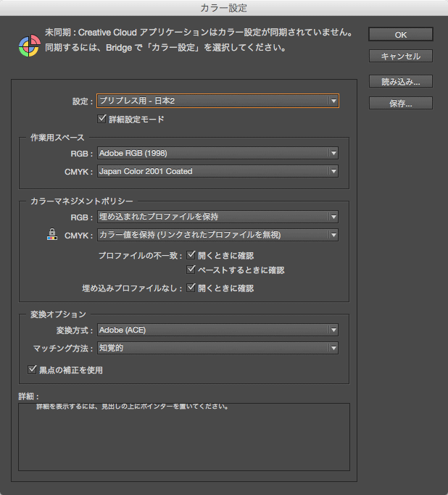448x495 pixels.
Task: Open the 設定 preset dropdown (プリプレス用 - 日本2)
Action: click(x=217, y=101)
